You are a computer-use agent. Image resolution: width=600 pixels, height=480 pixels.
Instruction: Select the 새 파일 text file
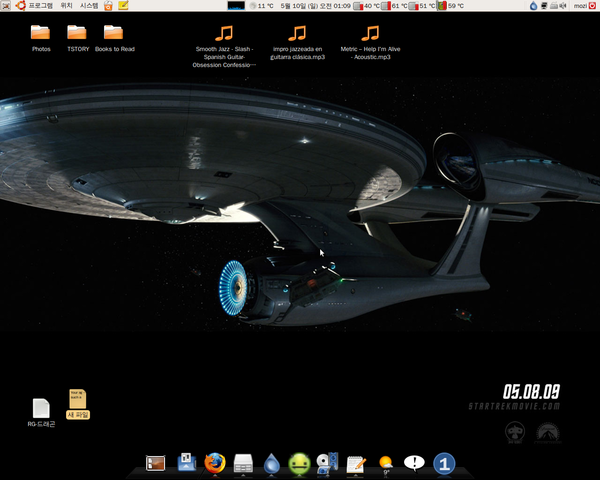[x=78, y=404]
